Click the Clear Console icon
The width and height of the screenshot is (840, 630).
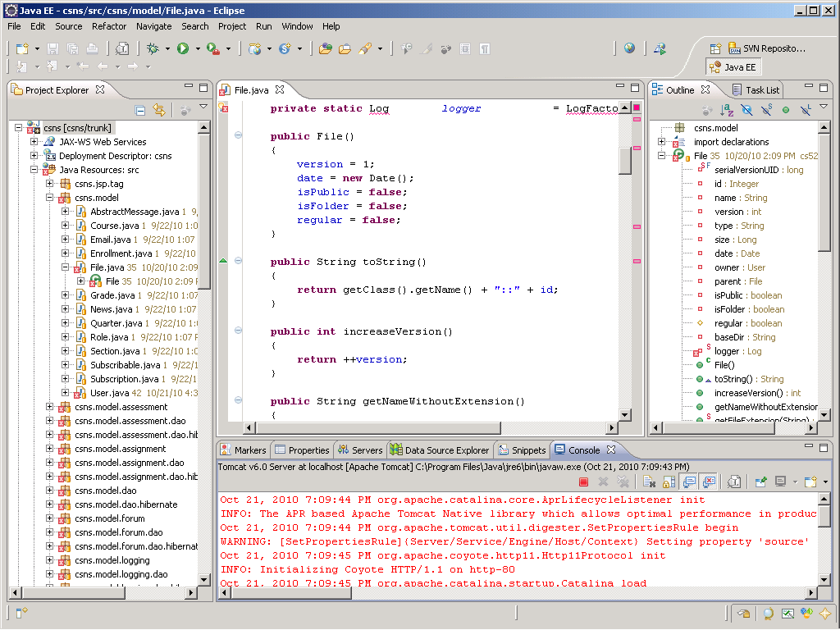(x=649, y=482)
